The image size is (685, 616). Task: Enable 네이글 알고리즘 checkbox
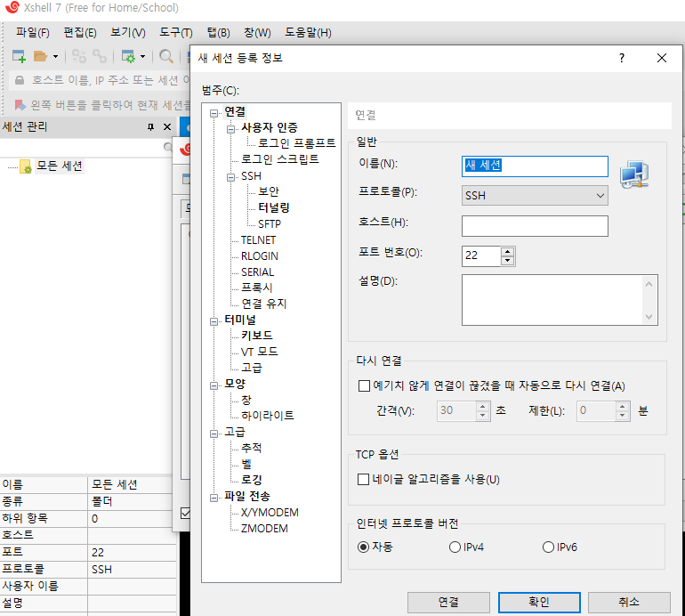(x=363, y=480)
